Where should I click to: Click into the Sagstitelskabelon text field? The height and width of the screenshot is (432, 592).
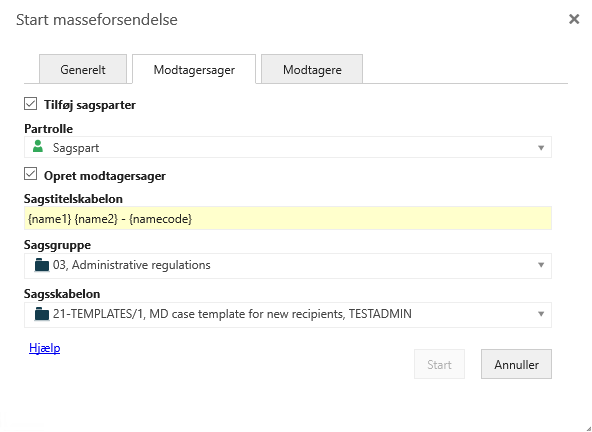288,218
